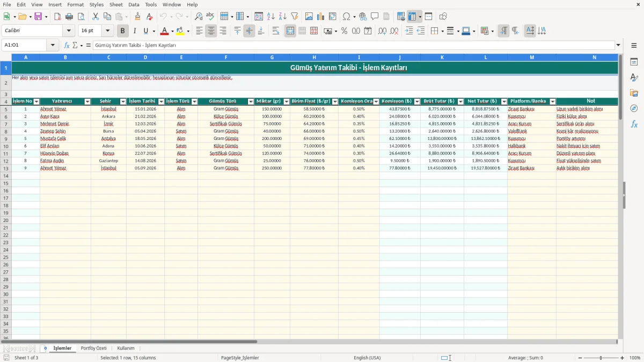
Task: Insert an image via the toolbar icon
Action: pos(309,17)
